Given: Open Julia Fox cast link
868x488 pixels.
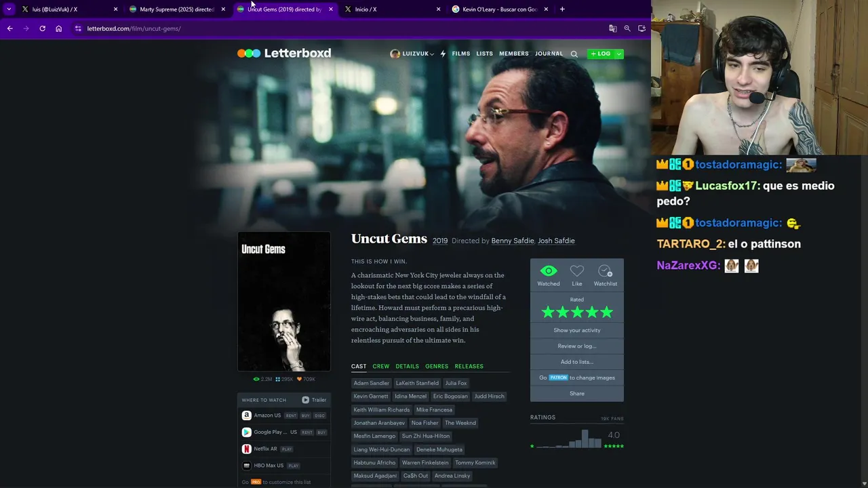Looking at the screenshot, I should pos(456,383).
